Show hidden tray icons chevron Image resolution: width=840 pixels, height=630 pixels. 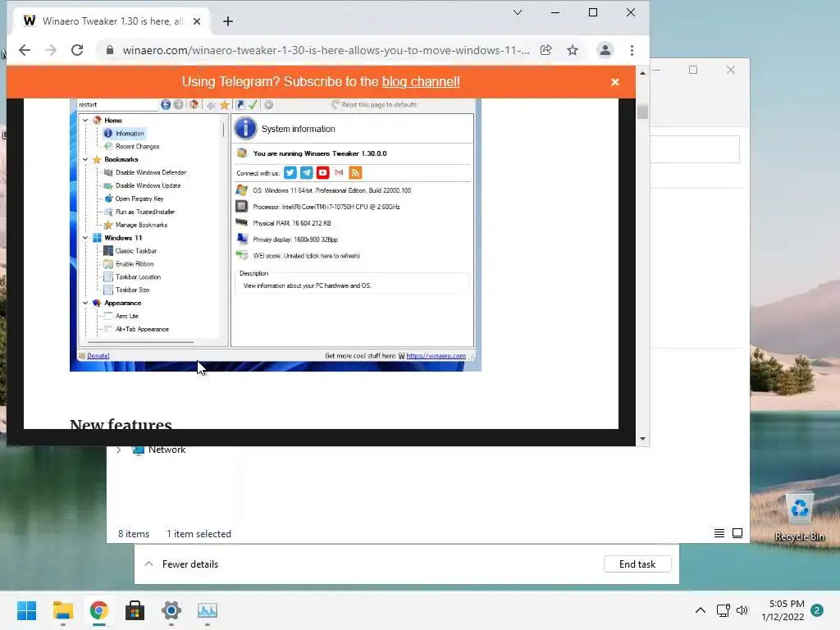[701, 610]
